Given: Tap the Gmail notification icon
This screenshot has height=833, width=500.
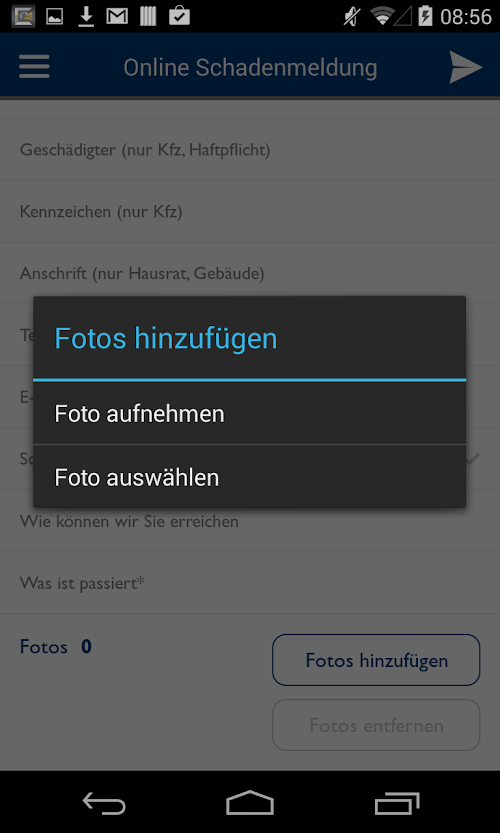Looking at the screenshot, I should (x=117, y=16).
